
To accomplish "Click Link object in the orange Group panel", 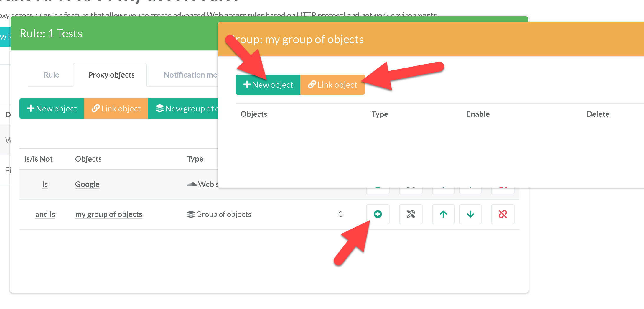I will point(332,85).
